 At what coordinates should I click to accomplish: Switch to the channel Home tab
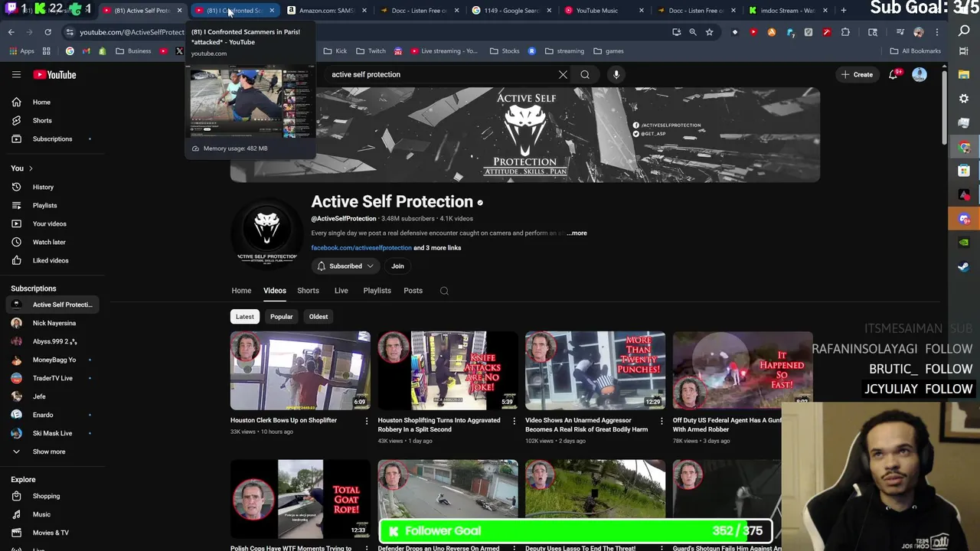(241, 291)
